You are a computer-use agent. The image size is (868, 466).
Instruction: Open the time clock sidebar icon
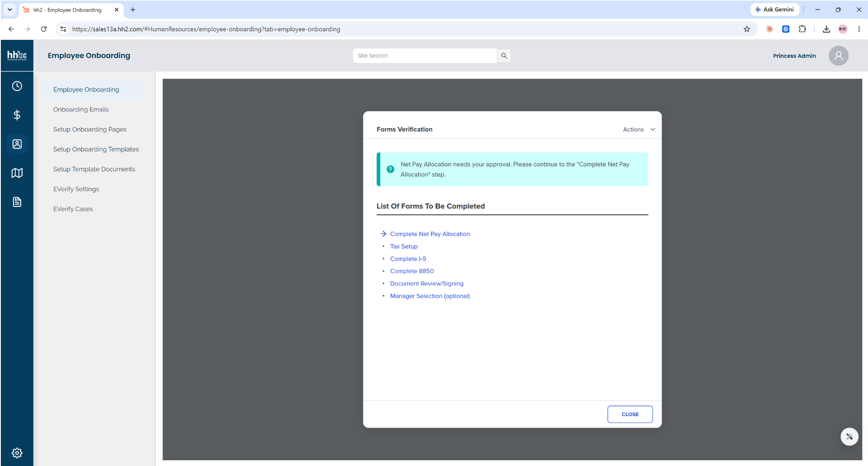[x=17, y=86]
